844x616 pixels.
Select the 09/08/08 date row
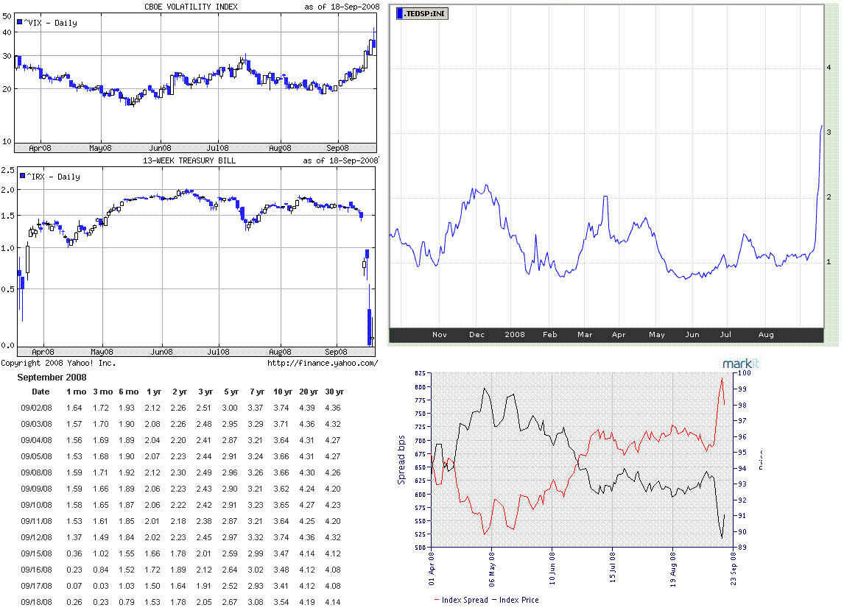tap(181, 472)
